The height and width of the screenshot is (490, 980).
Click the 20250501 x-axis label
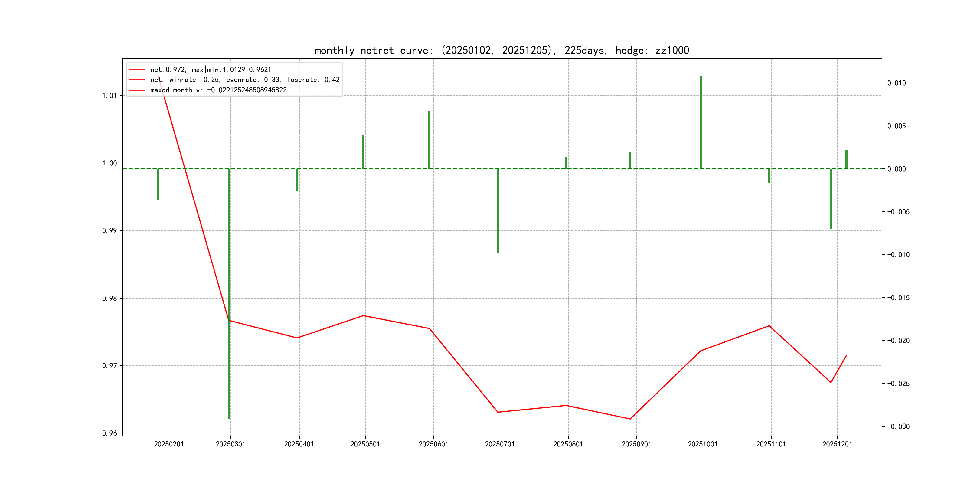pyautogui.click(x=365, y=444)
